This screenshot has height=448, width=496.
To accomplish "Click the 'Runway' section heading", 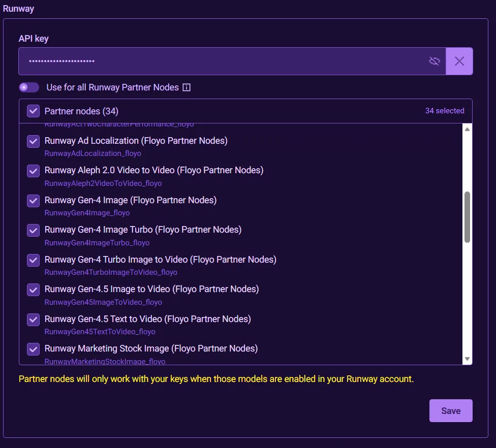I will coord(18,9).
